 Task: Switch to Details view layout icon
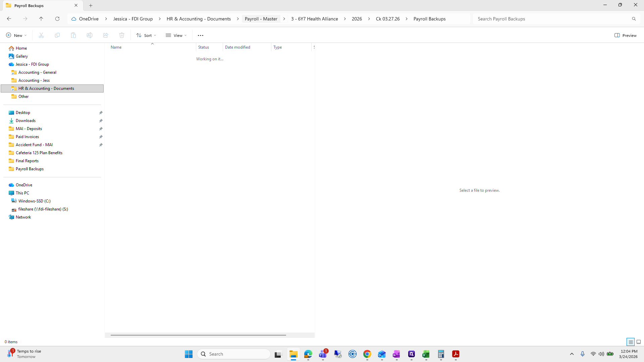(x=630, y=342)
